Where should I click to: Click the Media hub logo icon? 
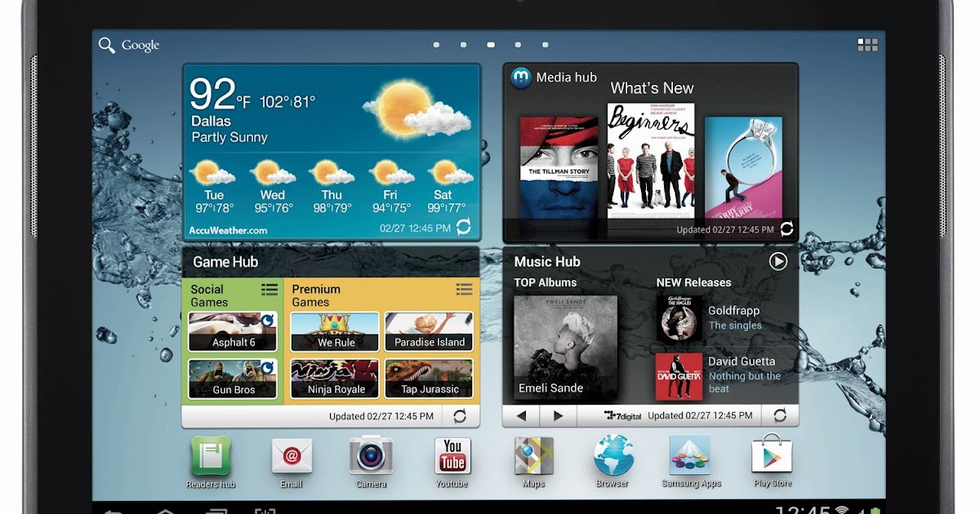[x=521, y=78]
